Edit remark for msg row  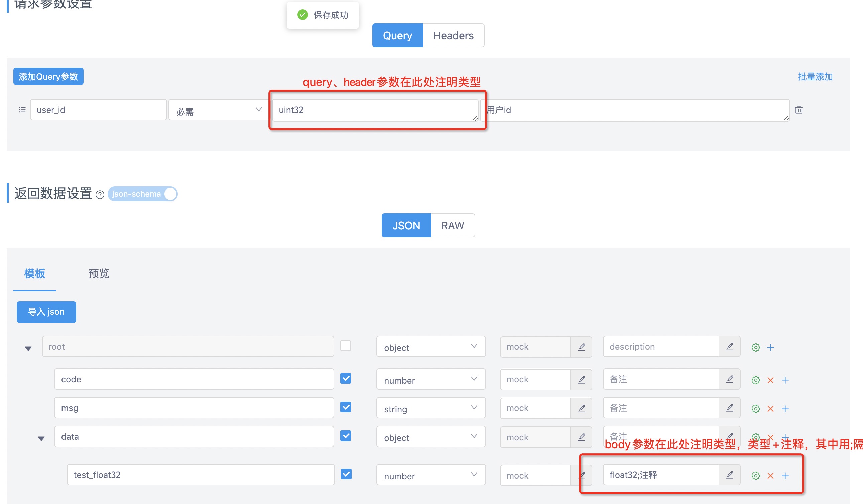click(x=729, y=408)
